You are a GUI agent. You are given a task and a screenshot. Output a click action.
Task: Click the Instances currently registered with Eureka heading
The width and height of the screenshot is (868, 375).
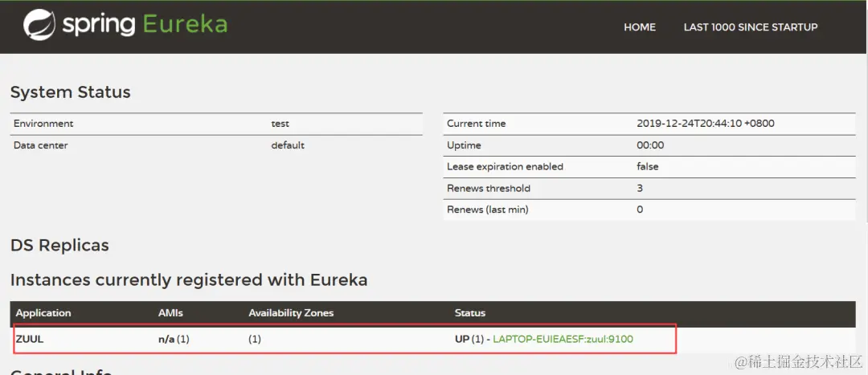[x=189, y=280]
